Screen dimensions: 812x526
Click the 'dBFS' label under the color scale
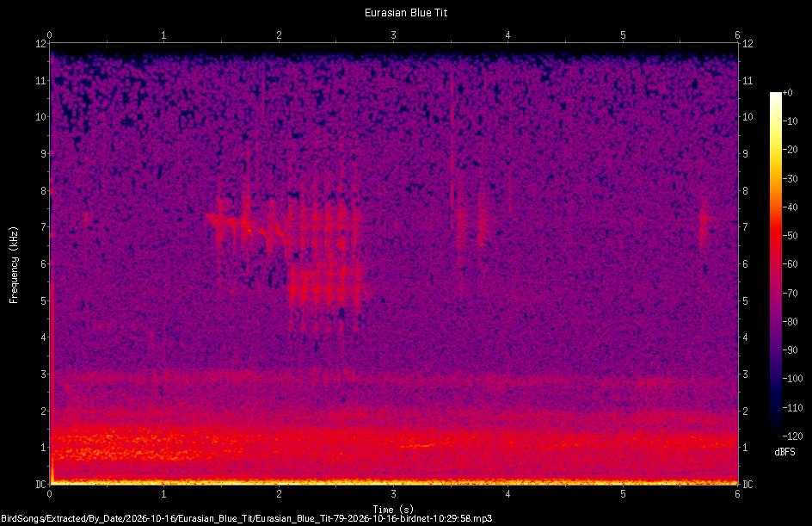click(785, 452)
